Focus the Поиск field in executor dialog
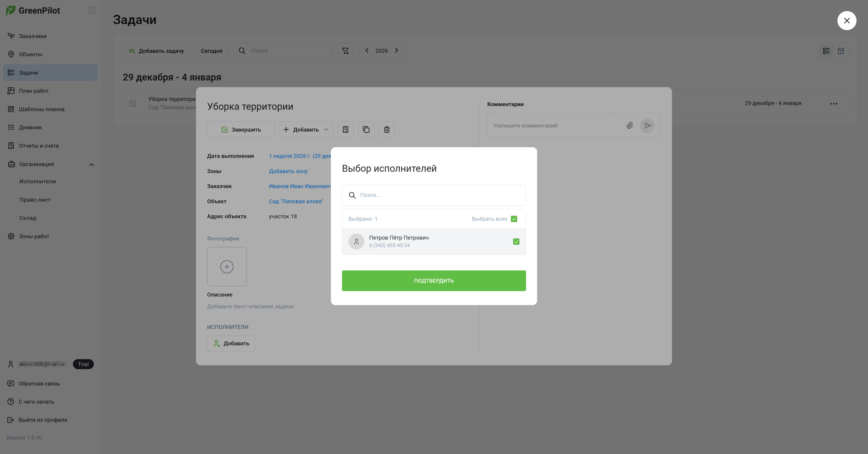The image size is (868, 454). click(x=434, y=195)
